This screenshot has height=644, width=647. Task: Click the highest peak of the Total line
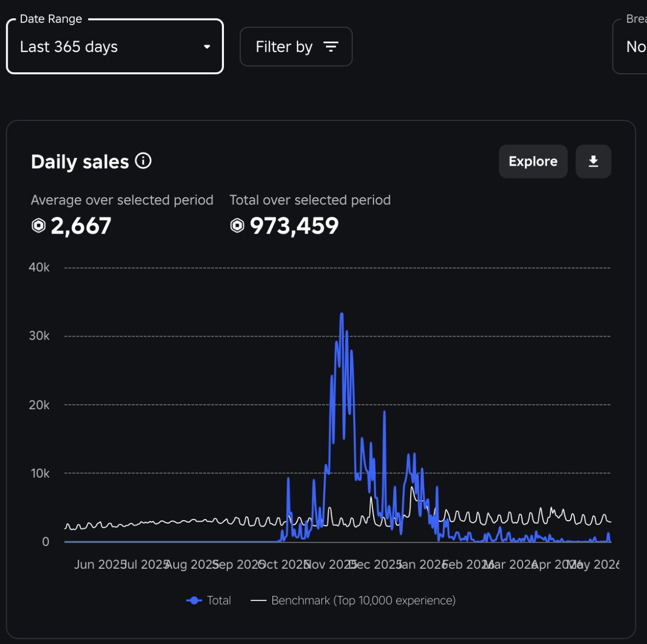[342, 314]
